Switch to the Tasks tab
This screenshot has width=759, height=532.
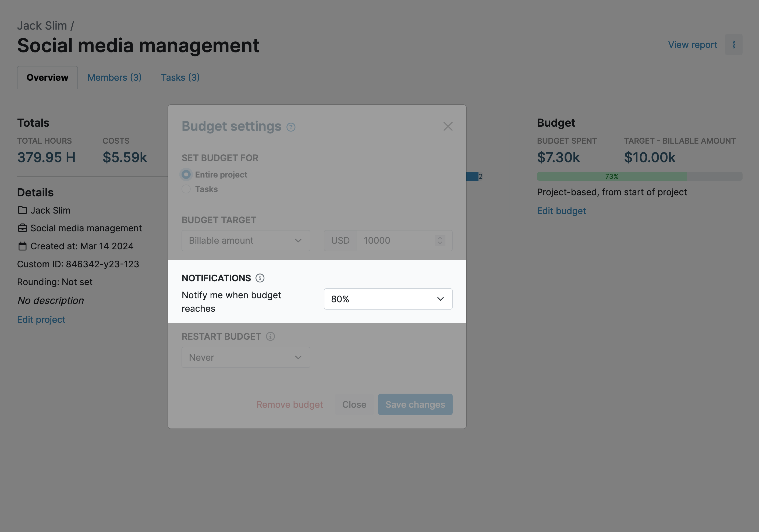180,77
